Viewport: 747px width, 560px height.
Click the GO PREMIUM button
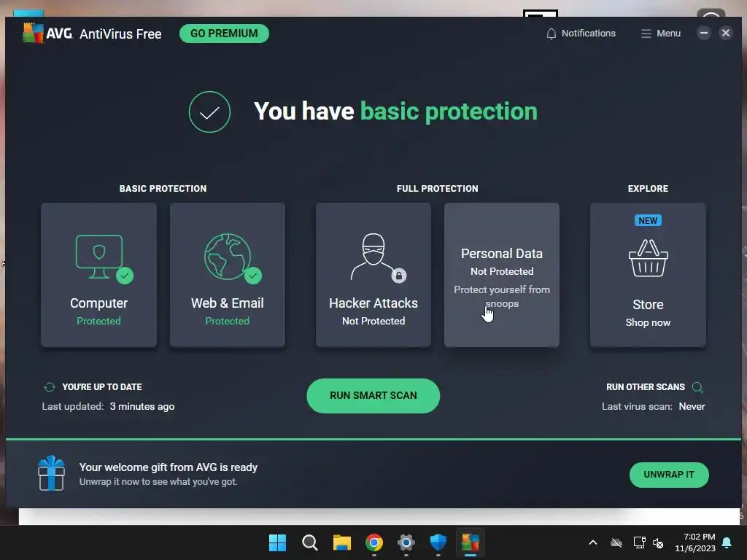[x=224, y=34]
